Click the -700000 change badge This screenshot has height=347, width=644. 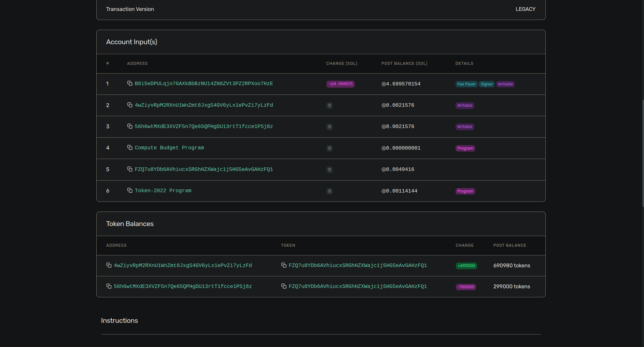pos(466,287)
